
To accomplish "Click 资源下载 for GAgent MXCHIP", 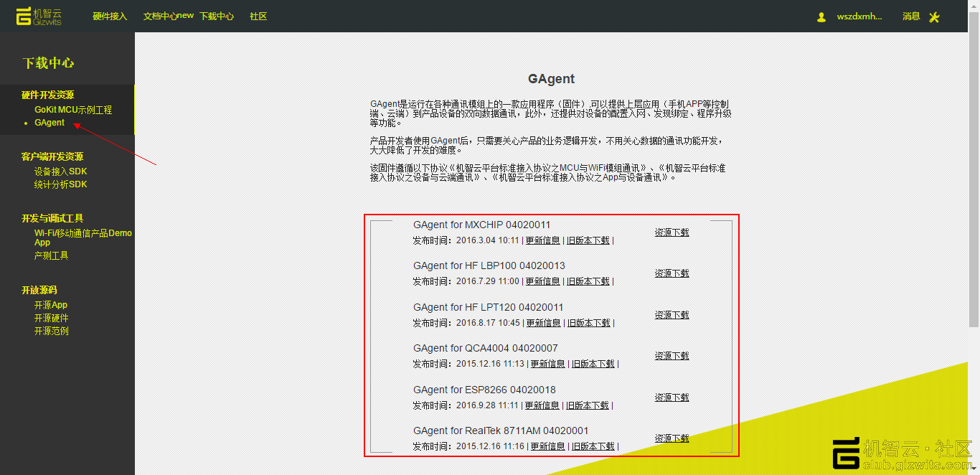I will (672, 232).
